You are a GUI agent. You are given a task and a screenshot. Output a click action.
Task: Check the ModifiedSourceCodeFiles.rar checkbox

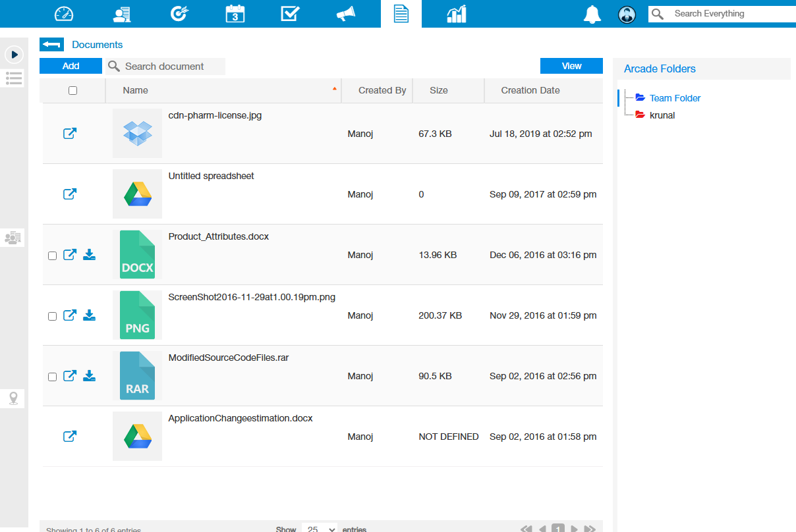click(x=53, y=377)
